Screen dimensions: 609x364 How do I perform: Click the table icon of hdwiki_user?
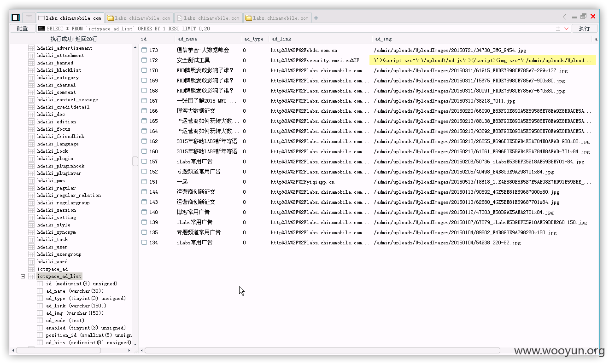pos(31,247)
